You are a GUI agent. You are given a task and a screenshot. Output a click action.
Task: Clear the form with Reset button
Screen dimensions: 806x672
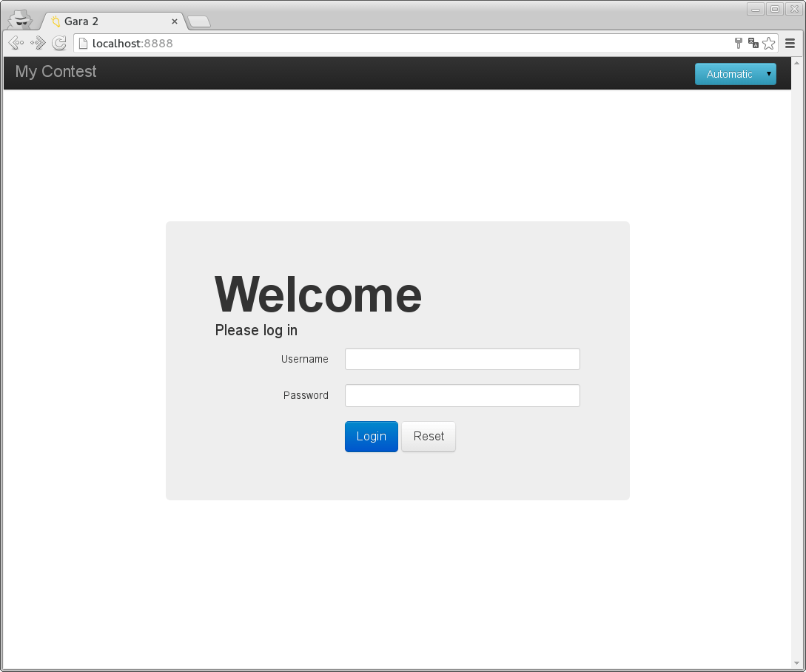tap(429, 437)
